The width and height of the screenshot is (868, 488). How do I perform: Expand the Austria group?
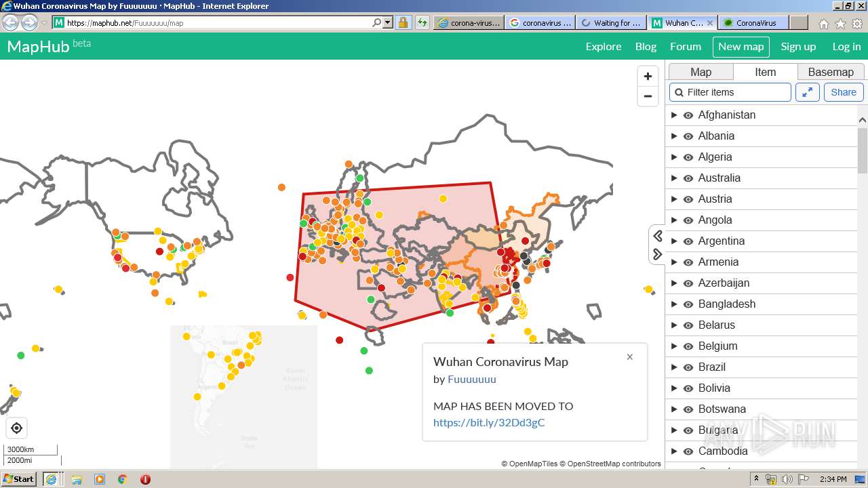click(x=673, y=199)
